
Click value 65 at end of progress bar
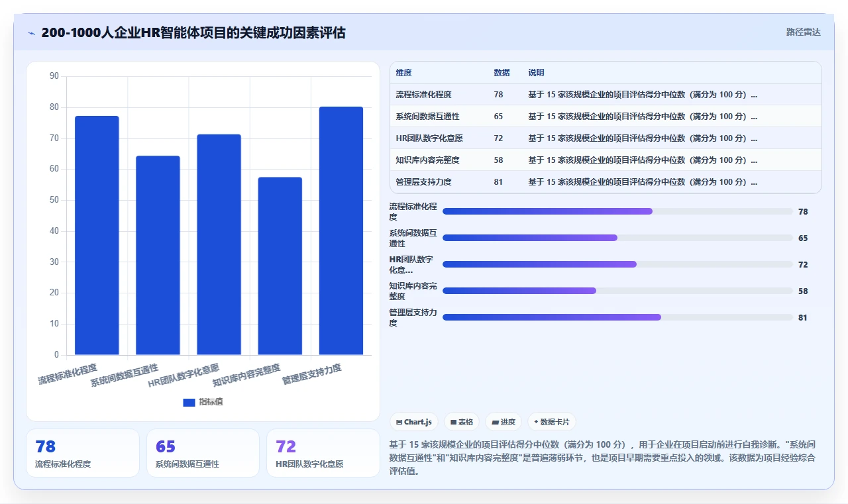coord(803,238)
